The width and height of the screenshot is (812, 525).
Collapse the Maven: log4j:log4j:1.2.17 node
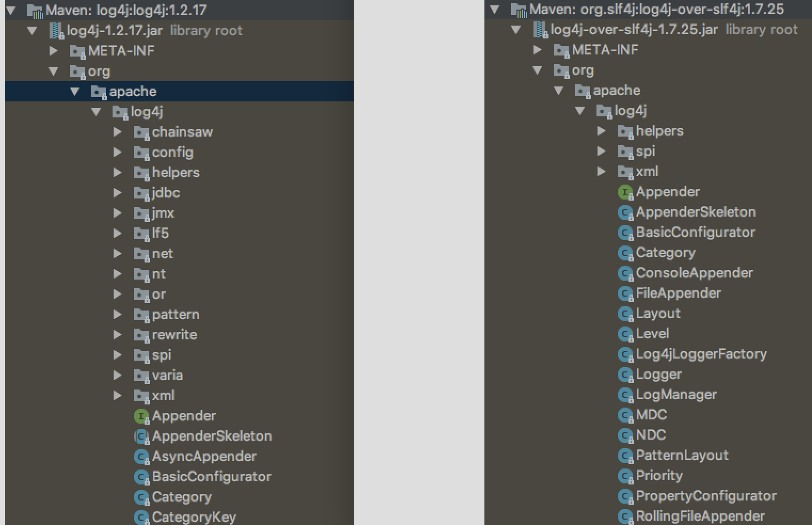coord(11,10)
